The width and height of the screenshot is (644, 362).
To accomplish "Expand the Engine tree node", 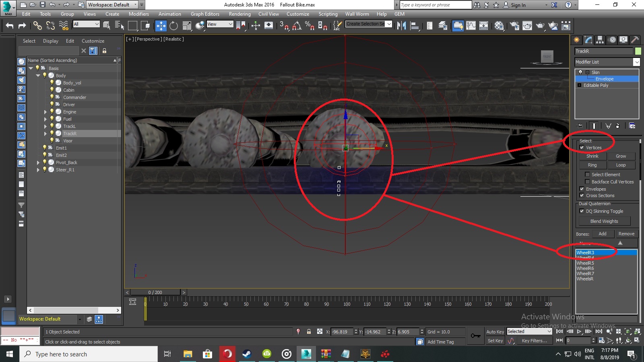I will pos(45,112).
